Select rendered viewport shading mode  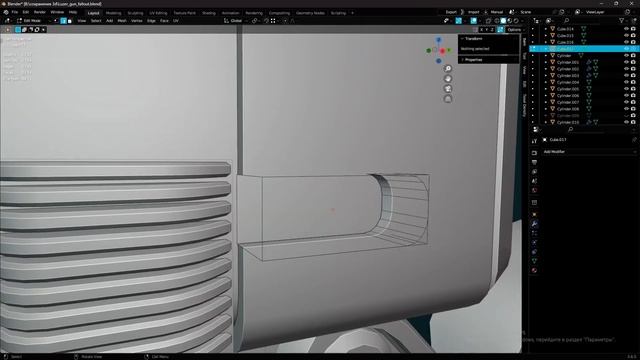click(x=516, y=21)
